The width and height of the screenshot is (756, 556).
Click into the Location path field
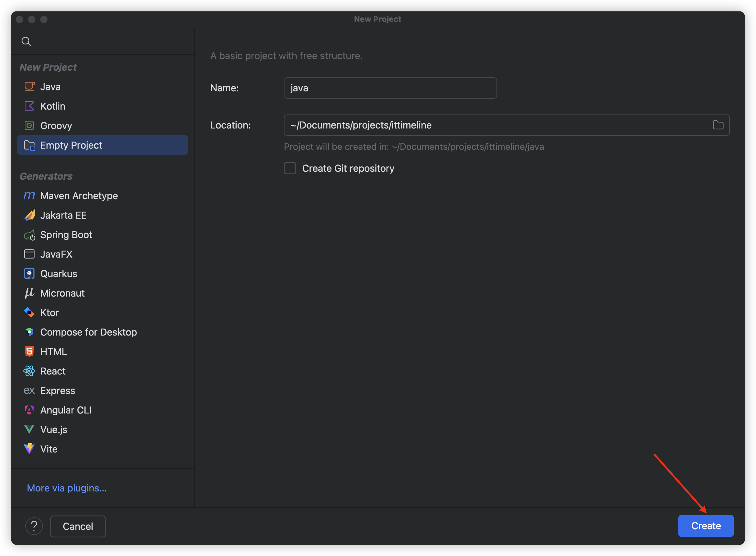(495, 125)
